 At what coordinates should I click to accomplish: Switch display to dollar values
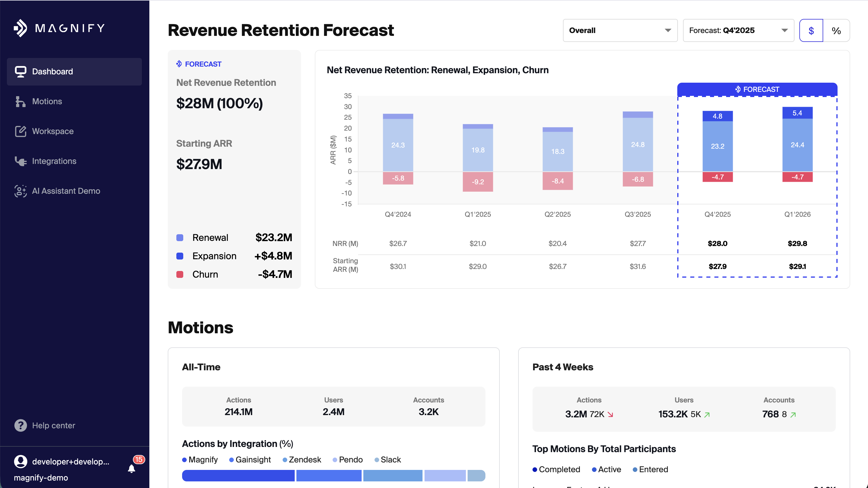point(811,31)
